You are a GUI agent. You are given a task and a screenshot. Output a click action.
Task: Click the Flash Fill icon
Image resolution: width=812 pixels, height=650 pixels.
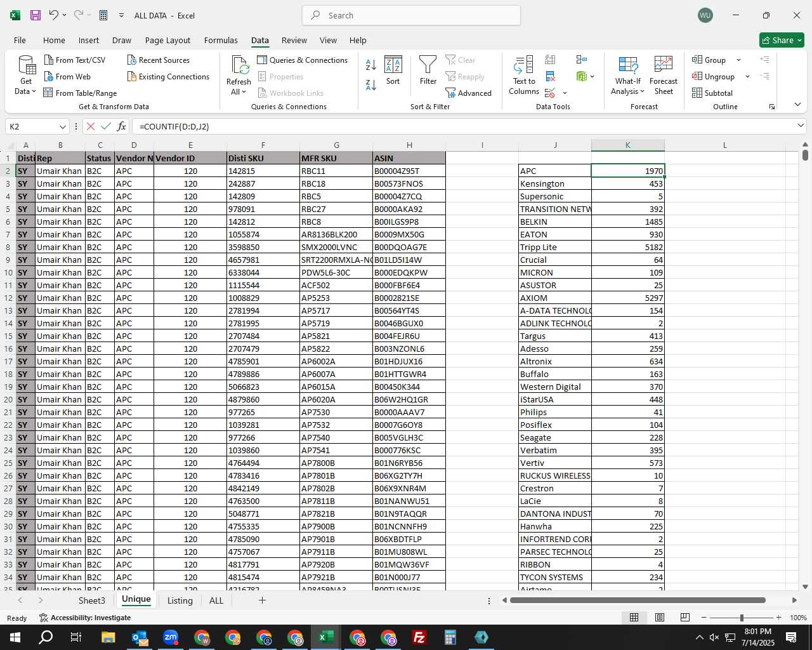click(x=551, y=60)
